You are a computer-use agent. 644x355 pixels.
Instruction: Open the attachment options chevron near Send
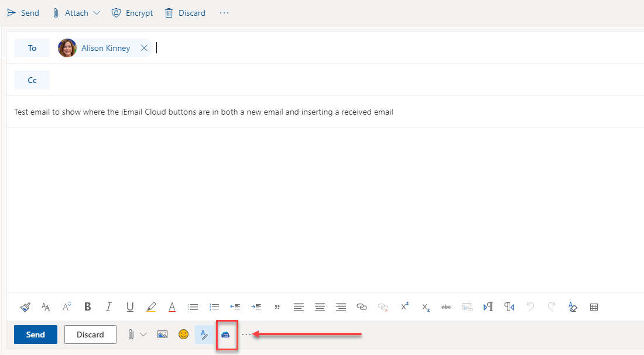pos(143,334)
